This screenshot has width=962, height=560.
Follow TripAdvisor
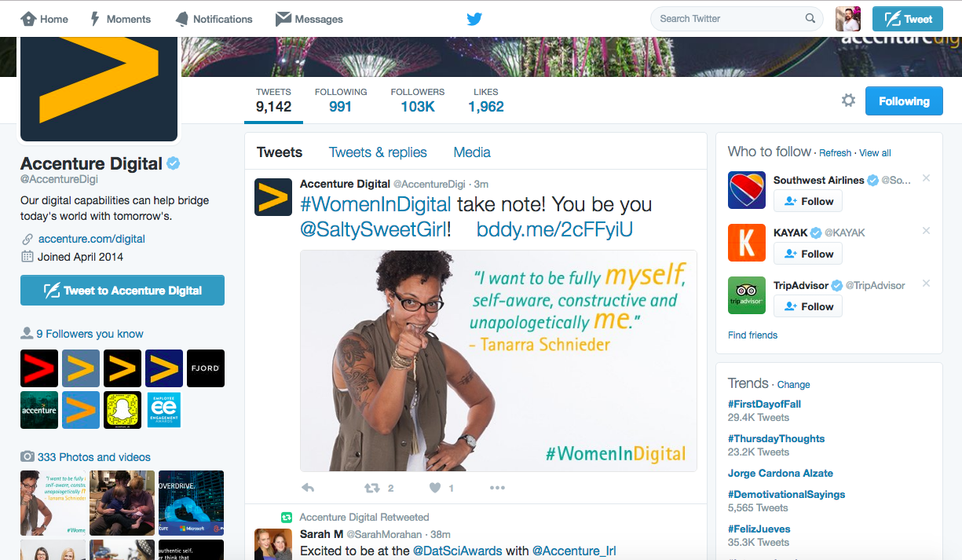[x=808, y=306]
